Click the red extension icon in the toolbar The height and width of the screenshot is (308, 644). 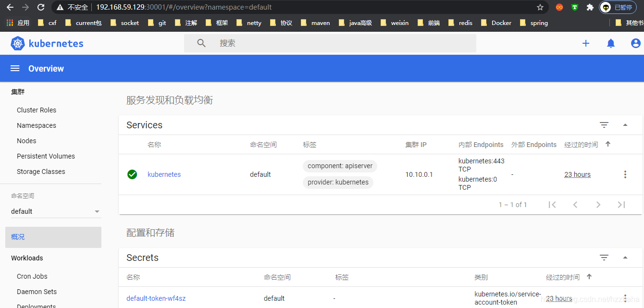(x=559, y=7)
